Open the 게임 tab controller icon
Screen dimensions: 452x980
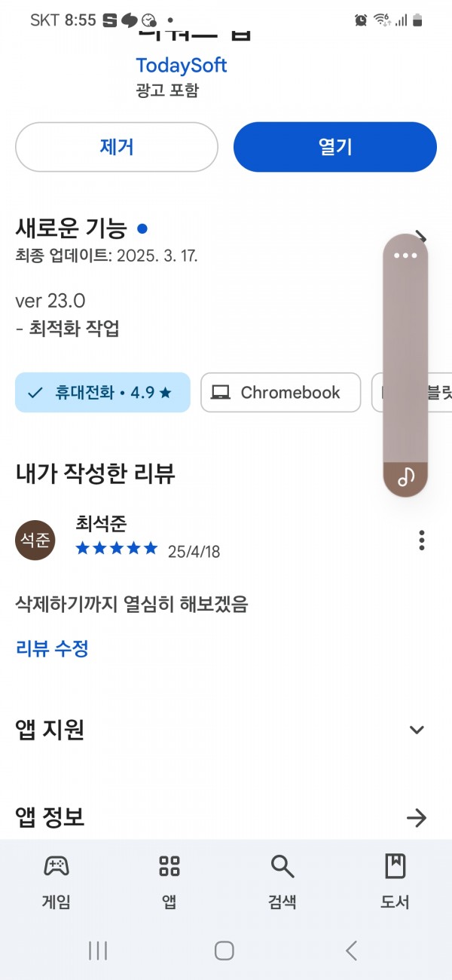pos(56,866)
